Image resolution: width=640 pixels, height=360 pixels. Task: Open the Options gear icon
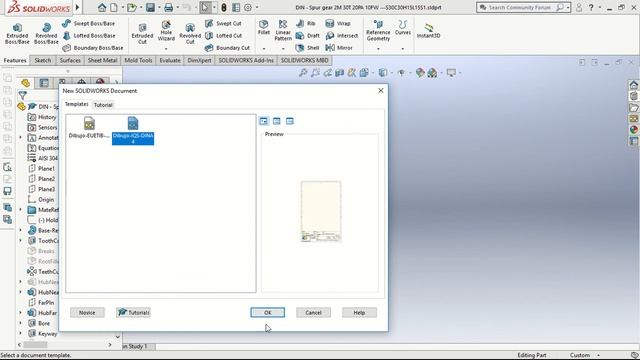click(x=248, y=7)
